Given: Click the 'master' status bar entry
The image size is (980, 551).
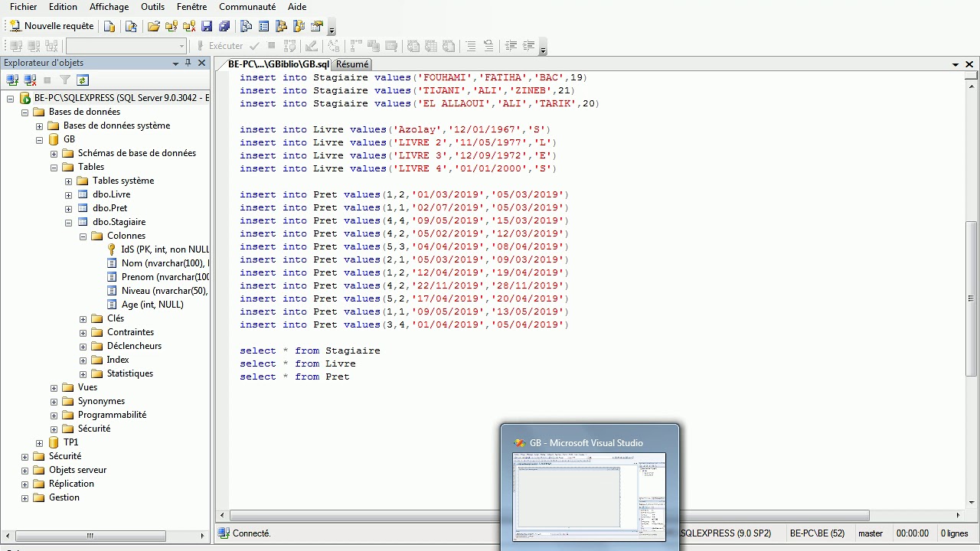Looking at the screenshot, I should pos(871,533).
